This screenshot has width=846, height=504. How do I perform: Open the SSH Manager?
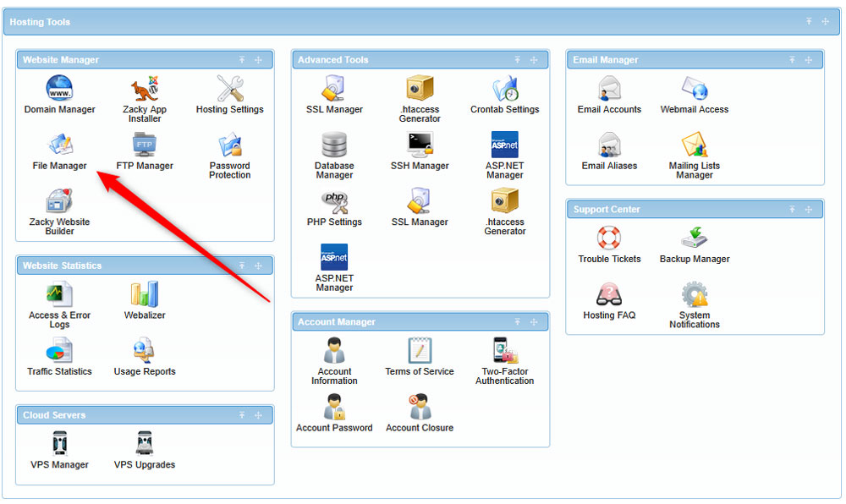click(420, 151)
